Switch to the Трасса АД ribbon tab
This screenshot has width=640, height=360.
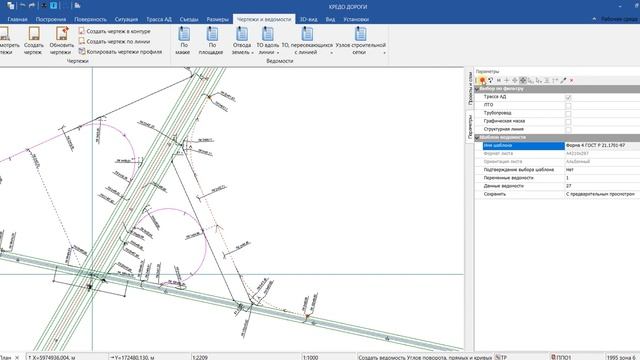tap(159, 19)
